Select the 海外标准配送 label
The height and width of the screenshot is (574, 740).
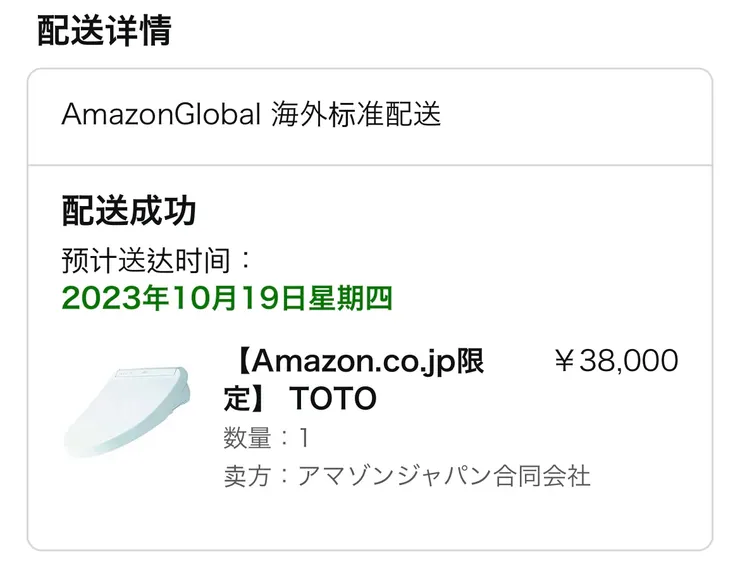[x=356, y=114]
